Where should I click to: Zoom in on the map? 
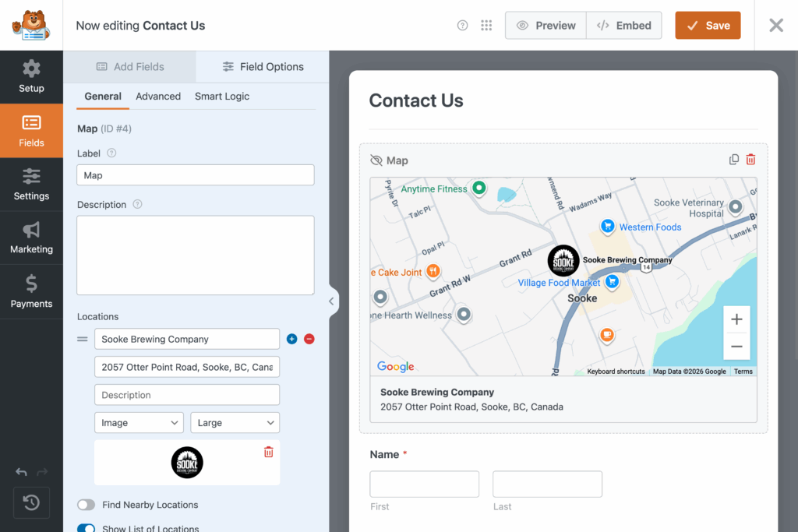[x=736, y=319]
